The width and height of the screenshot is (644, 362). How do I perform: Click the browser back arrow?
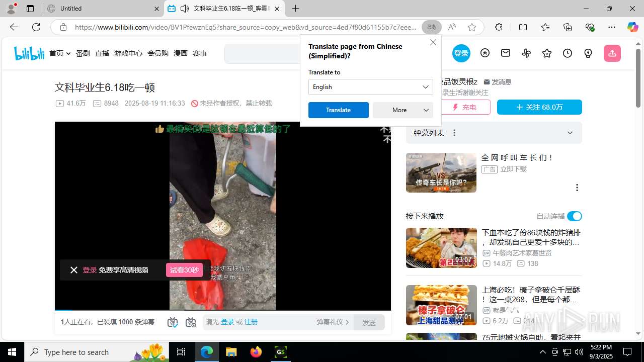(14, 27)
